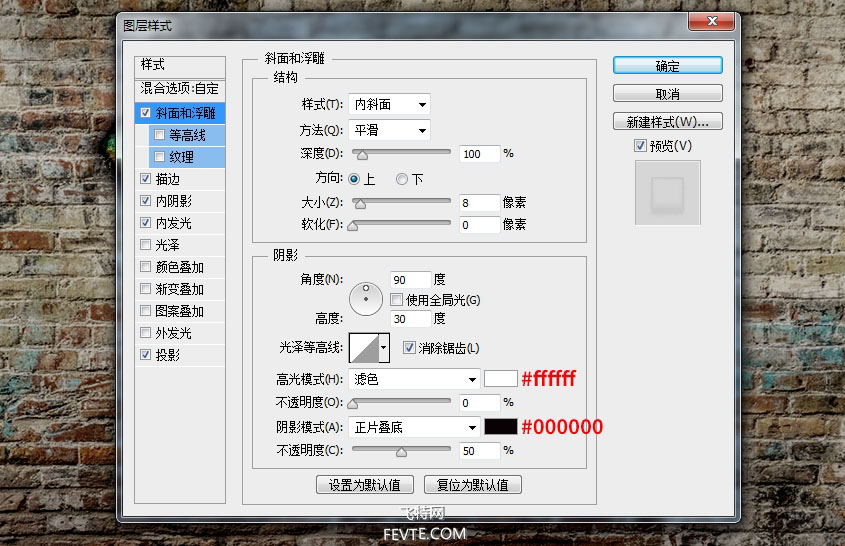Uncheck the 投影 style checkbox

tap(145, 355)
